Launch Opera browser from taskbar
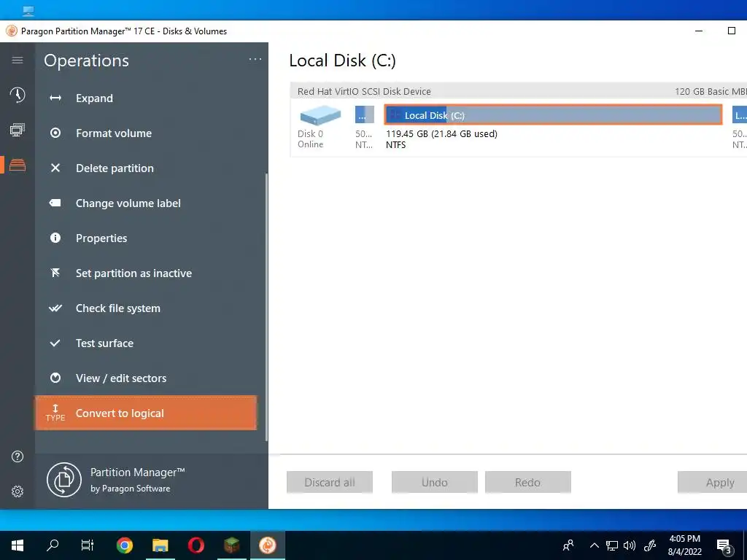 pyautogui.click(x=196, y=545)
